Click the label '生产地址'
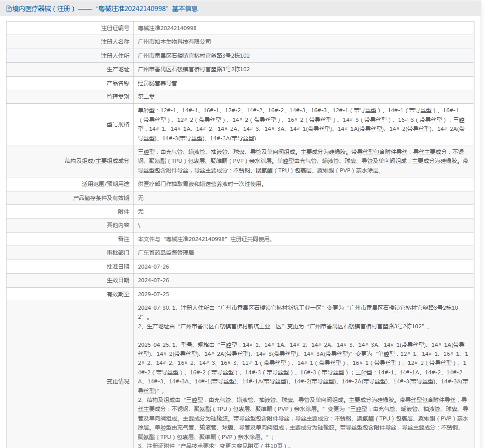Image resolution: width=485 pixels, height=448 pixels. click(118, 69)
